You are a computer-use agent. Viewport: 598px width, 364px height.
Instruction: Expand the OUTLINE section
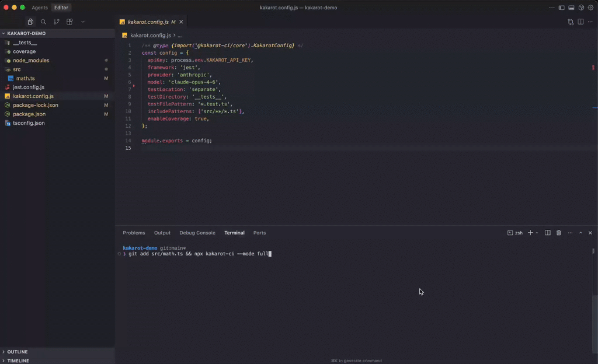click(17, 352)
